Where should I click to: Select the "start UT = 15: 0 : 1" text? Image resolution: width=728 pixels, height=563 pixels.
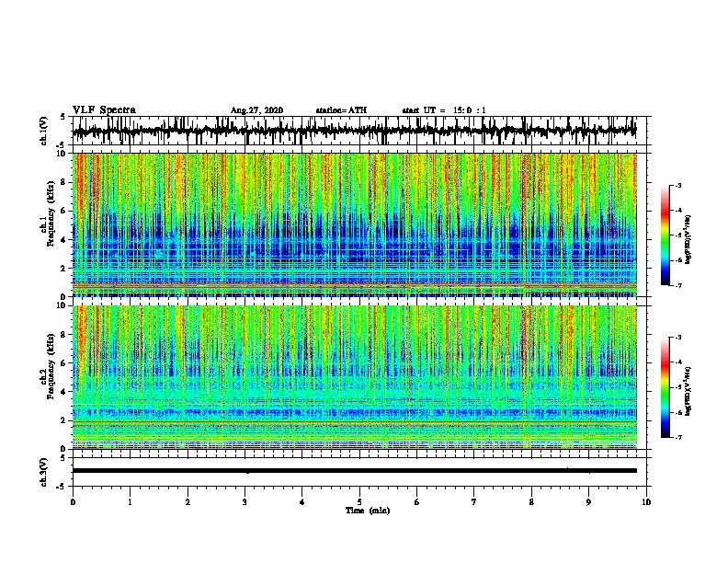[x=444, y=110]
